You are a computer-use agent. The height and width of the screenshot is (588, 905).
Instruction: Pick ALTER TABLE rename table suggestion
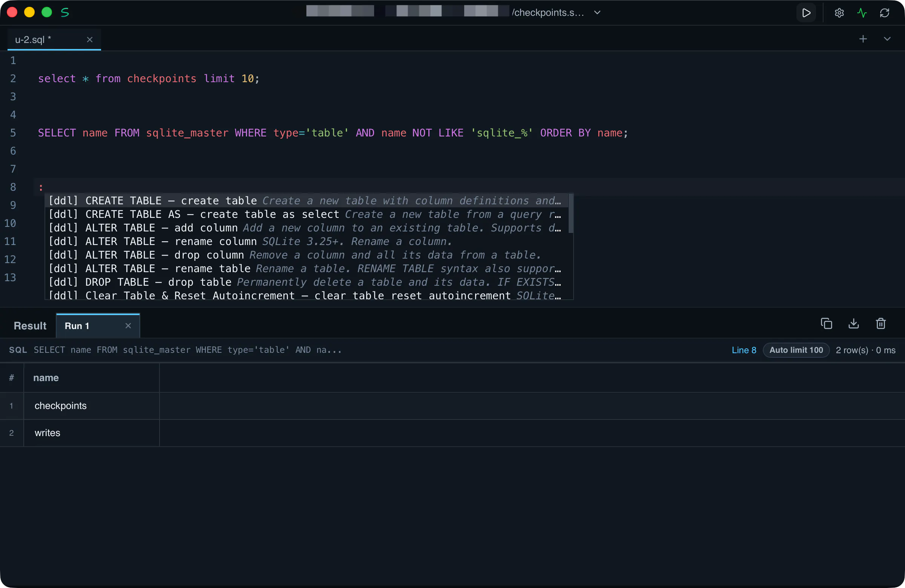(x=307, y=269)
